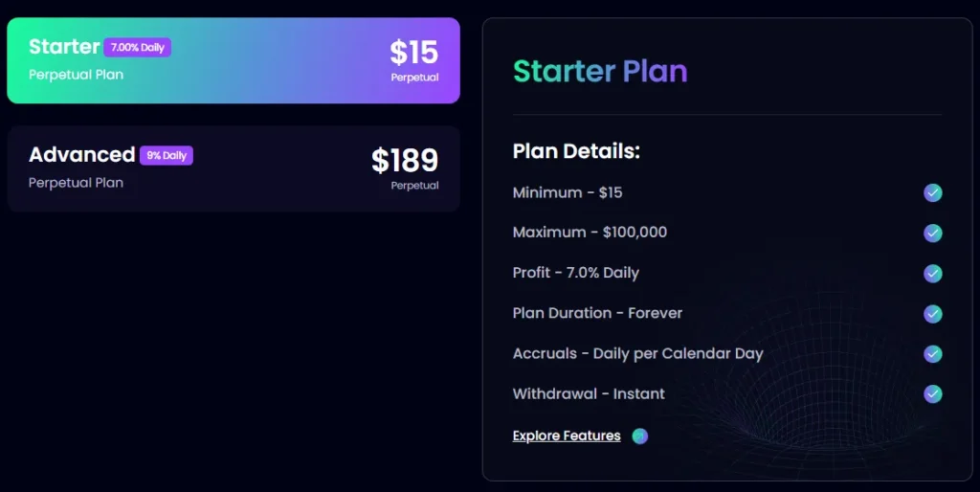
Task: Click the checkmark icon beside Maximum - $100,000
Action: 933,233
